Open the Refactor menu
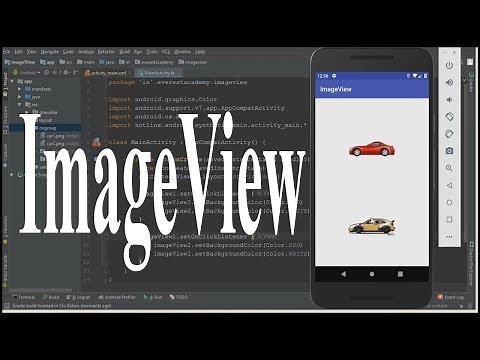The height and width of the screenshot is (360, 480). [x=106, y=52]
